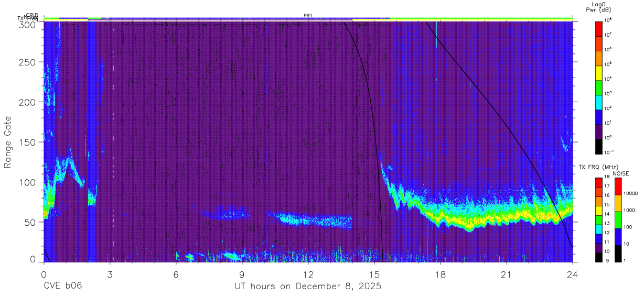Click the 'CVE b06' radar beam label

(62, 286)
